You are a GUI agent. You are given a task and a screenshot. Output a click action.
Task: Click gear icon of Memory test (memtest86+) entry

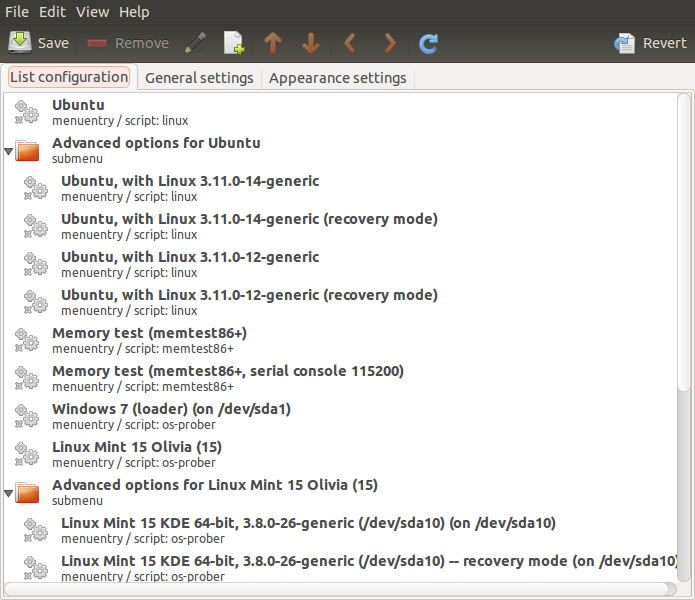(x=27, y=340)
